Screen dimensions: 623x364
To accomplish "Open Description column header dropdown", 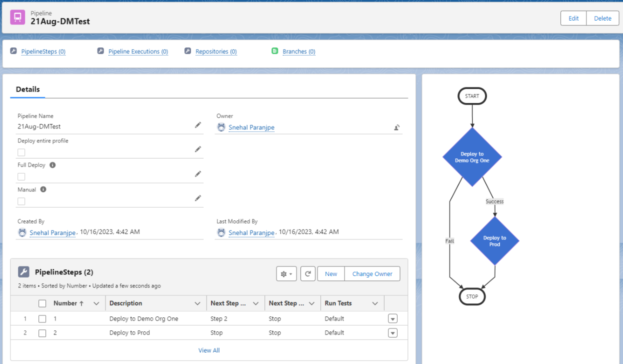I will [x=197, y=303].
